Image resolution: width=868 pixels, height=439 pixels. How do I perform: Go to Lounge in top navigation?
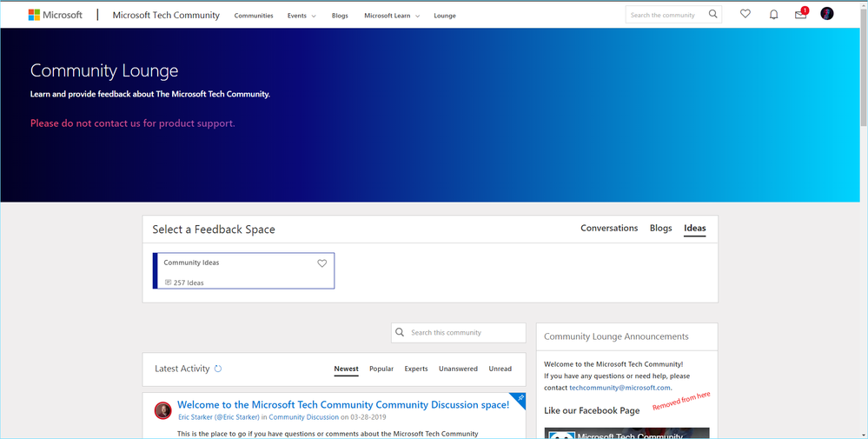tap(445, 16)
